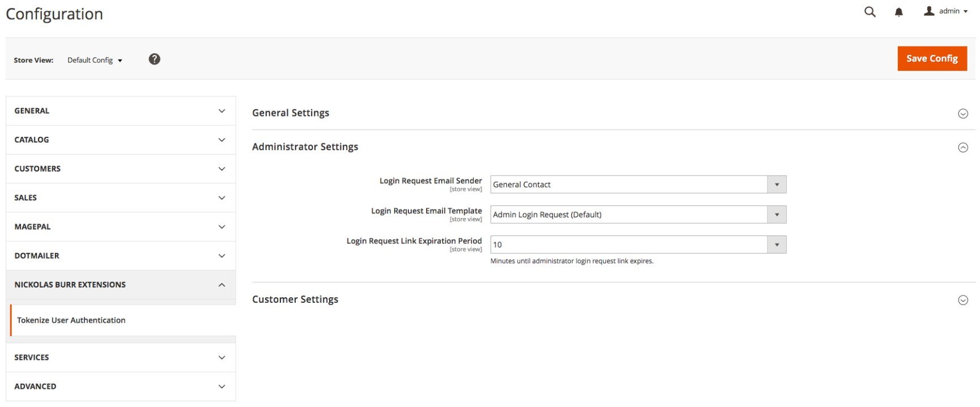Click the Login Request Email Sender label
Image resolution: width=980 pixels, height=407 pixels.
[x=431, y=181]
